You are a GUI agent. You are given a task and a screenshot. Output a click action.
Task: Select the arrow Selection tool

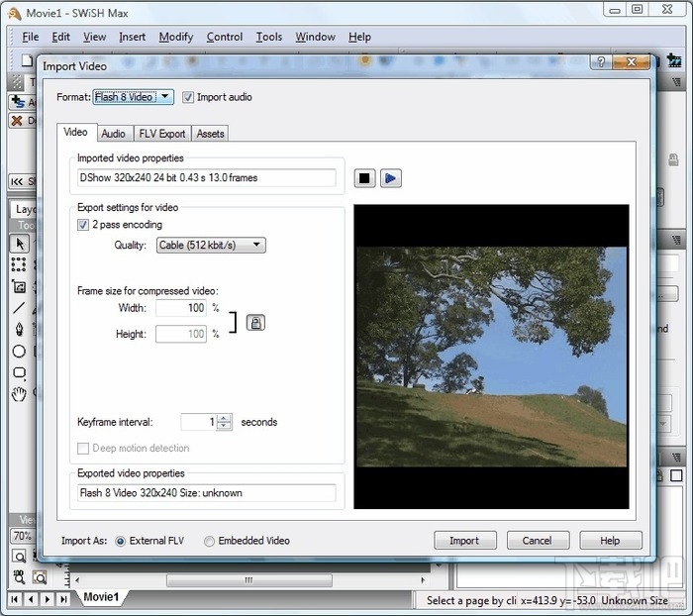(x=19, y=243)
